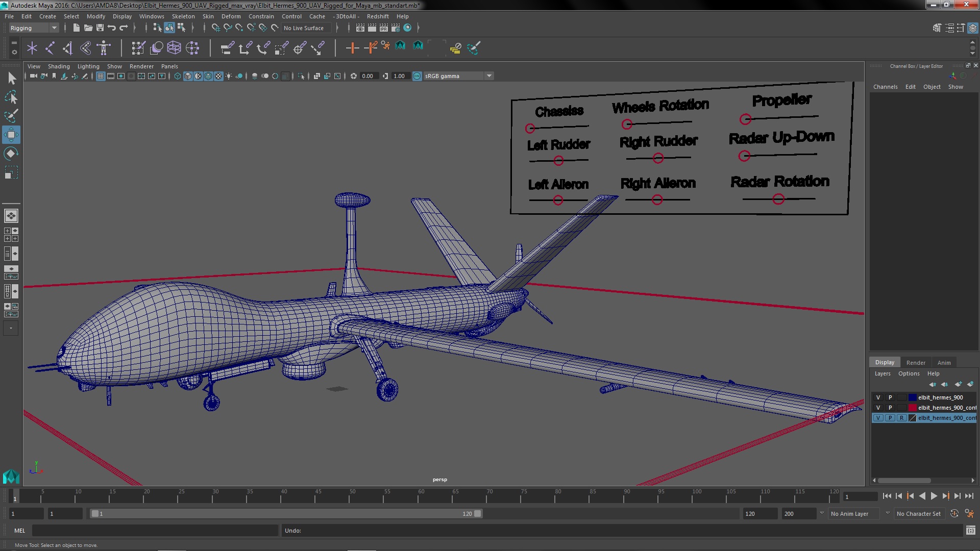Image resolution: width=980 pixels, height=551 pixels.
Task: Toggle the R reference on third layer
Action: click(x=901, y=418)
